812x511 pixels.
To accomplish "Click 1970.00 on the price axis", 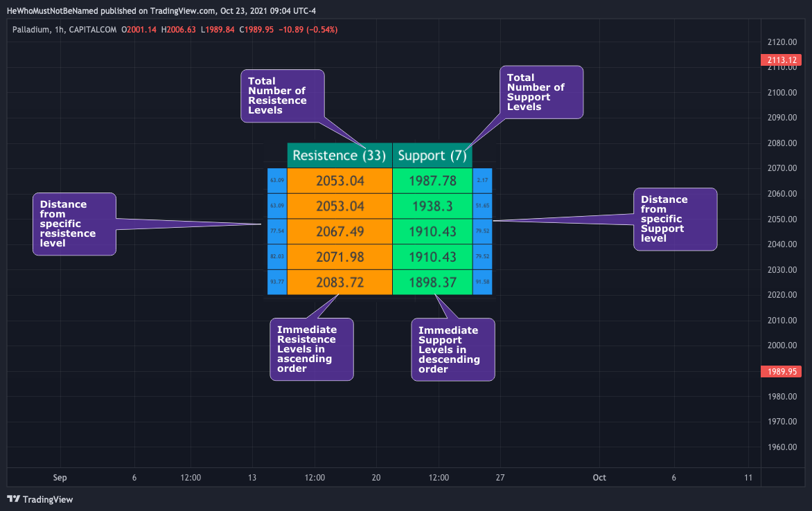I will point(782,422).
